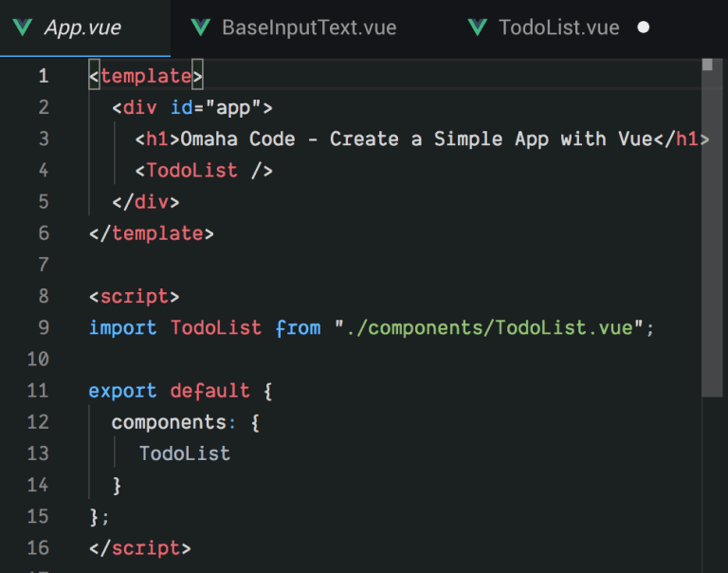This screenshot has width=728, height=573.
Task: Click the from keyword on line 9
Action: click(x=298, y=327)
